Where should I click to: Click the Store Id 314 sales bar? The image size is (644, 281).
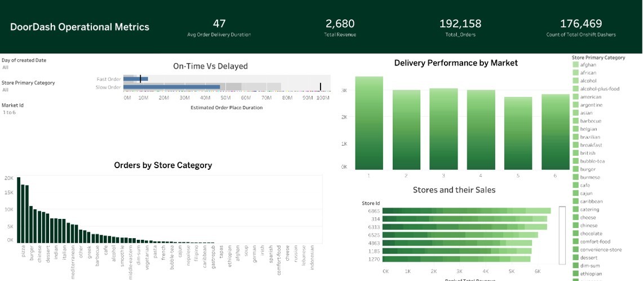tap(464, 219)
